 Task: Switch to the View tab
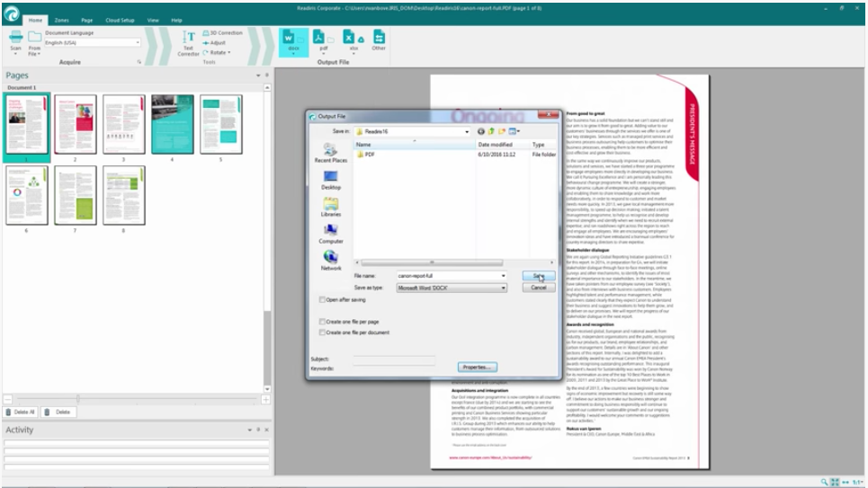(x=153, y=20)
